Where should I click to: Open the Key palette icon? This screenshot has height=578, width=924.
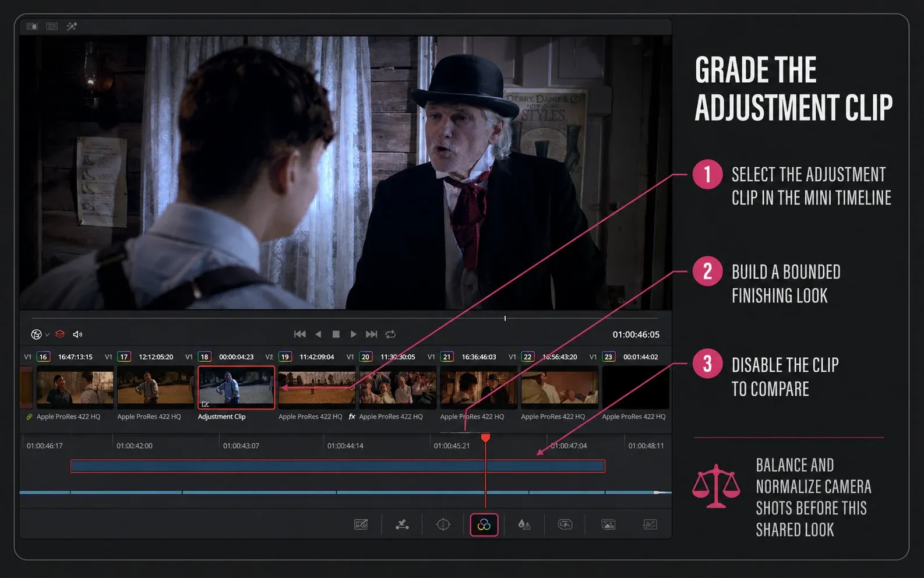565,524
